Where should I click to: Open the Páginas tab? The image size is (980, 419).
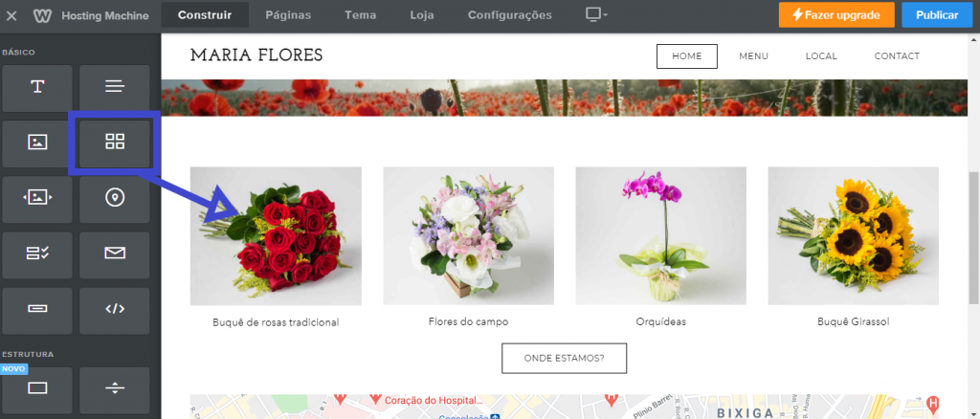tap(288, 15)
